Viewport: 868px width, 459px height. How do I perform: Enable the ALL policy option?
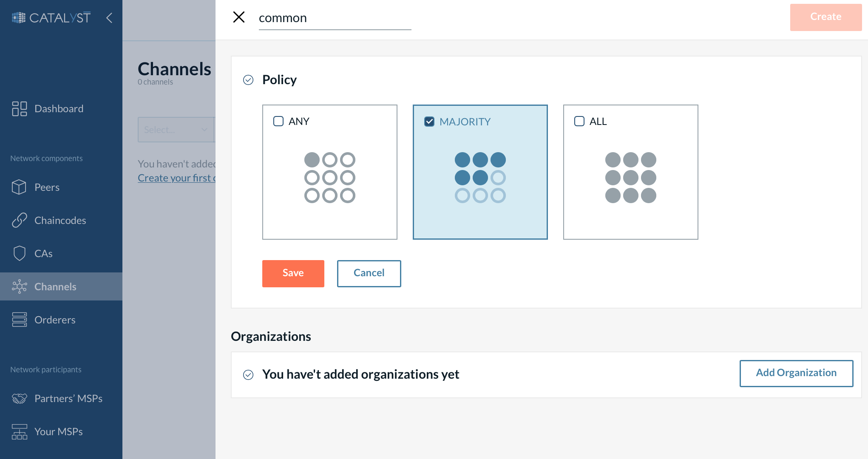pyautogui.click(x=579, y=121)
